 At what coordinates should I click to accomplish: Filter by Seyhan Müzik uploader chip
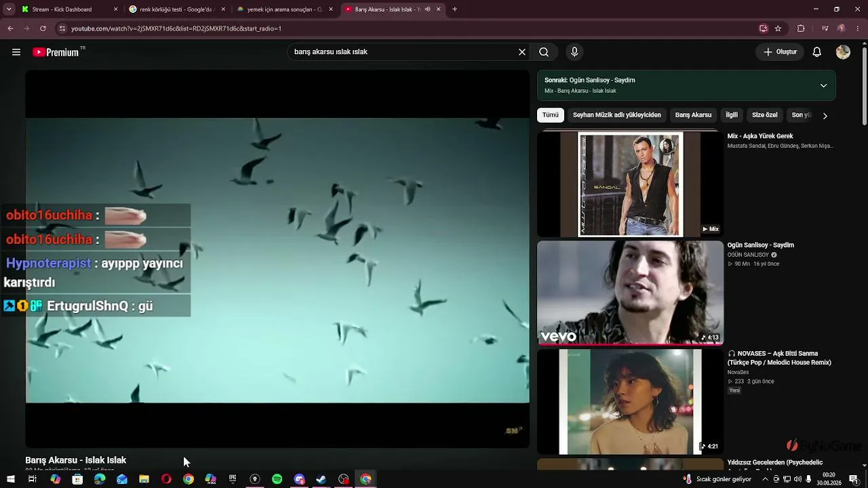617,115
